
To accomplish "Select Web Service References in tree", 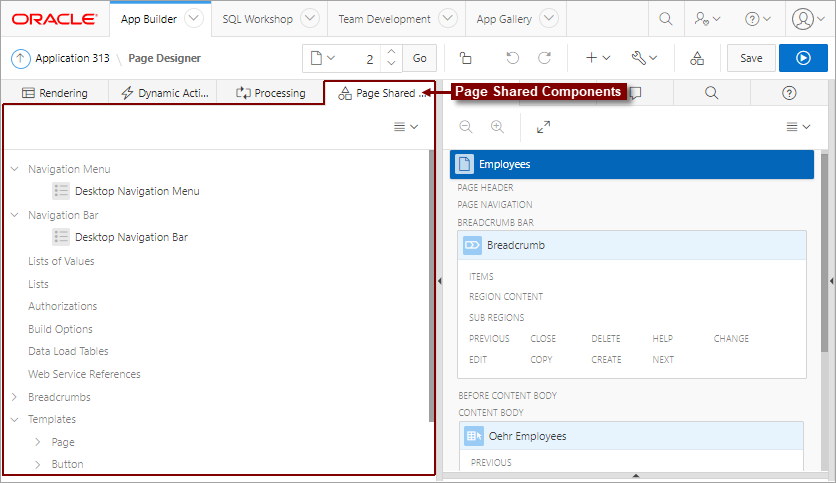I will [84, 374].
